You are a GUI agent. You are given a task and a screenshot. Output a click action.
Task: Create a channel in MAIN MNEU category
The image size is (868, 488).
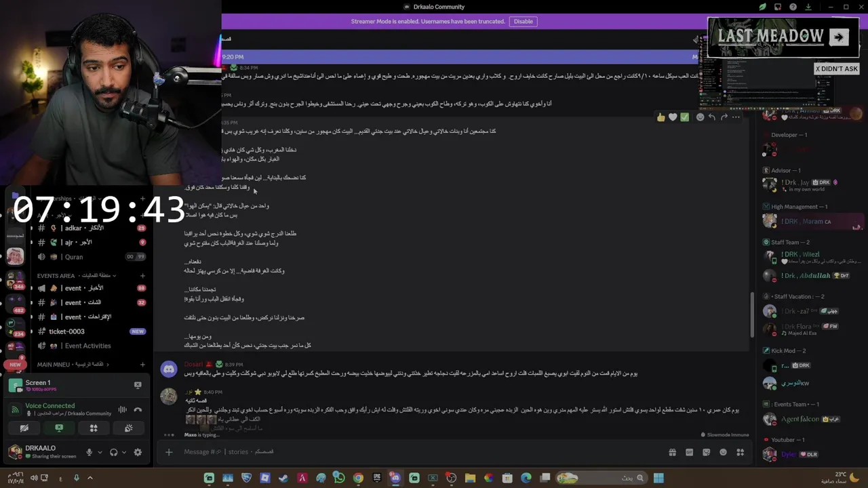(142, 365)
